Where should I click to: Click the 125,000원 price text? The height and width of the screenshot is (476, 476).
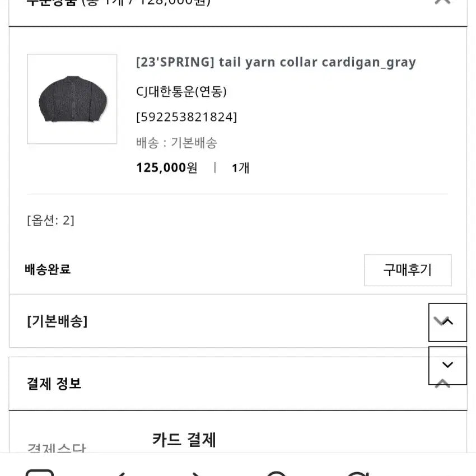[166, 167]
